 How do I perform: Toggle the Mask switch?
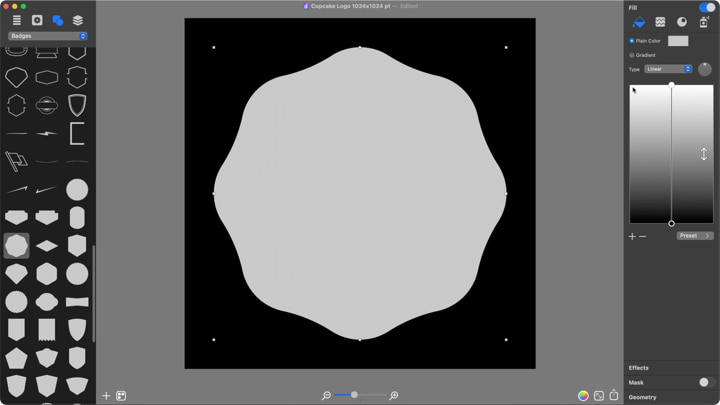(x=706, y=382)
